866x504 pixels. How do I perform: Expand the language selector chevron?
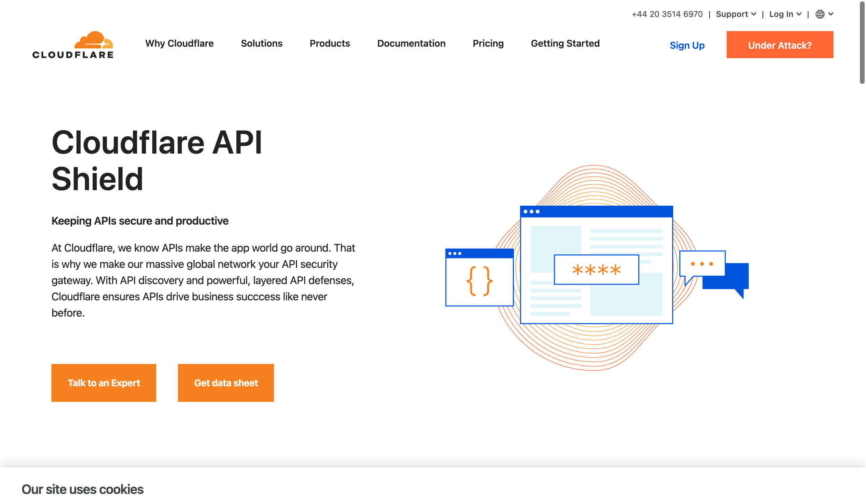(830, 14)
